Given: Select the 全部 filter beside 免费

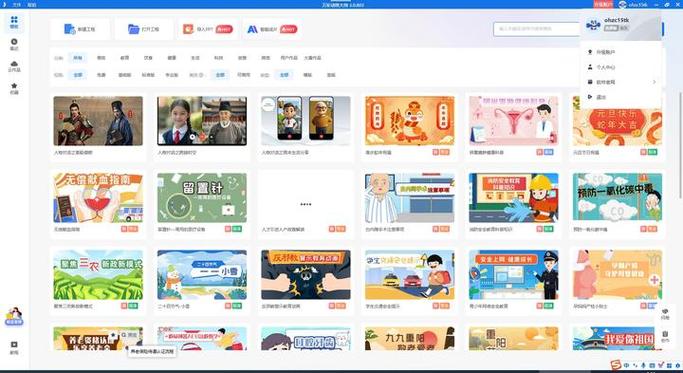Looking at the screenshot, I should [x=78, y=75].
